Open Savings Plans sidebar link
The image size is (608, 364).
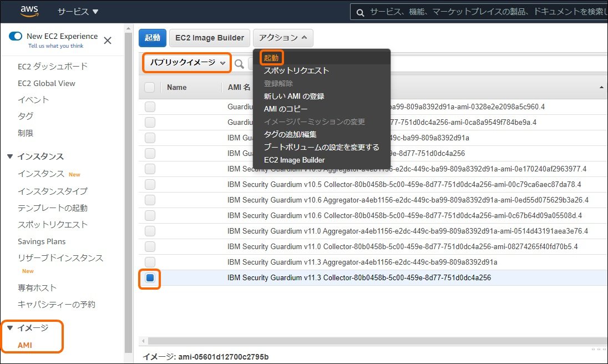tap(42, 241)
